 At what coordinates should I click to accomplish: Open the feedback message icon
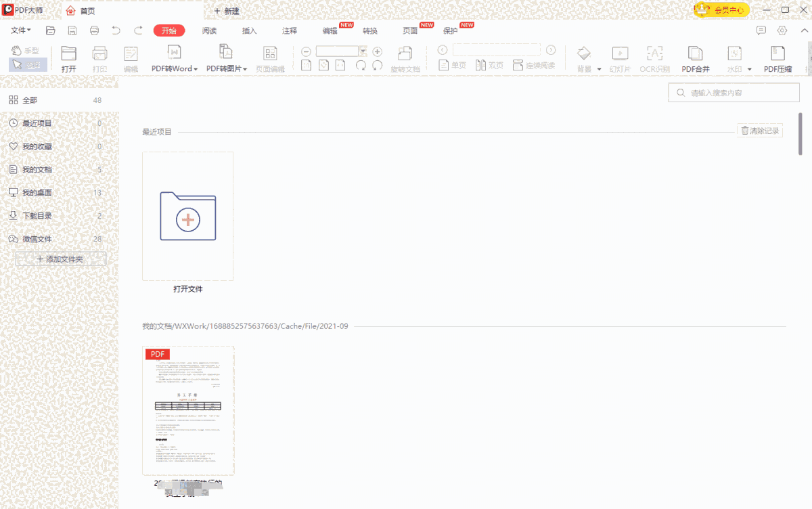tap(761, 30)
